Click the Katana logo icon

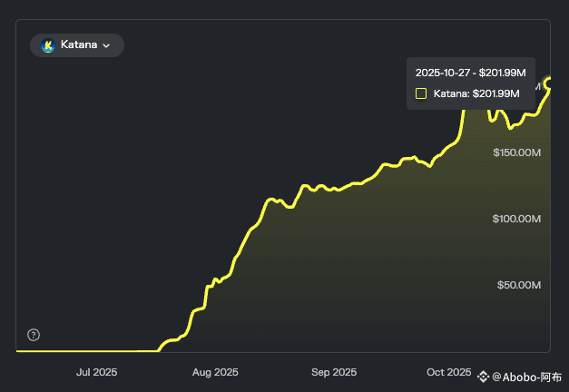click(x=48, y=45)
